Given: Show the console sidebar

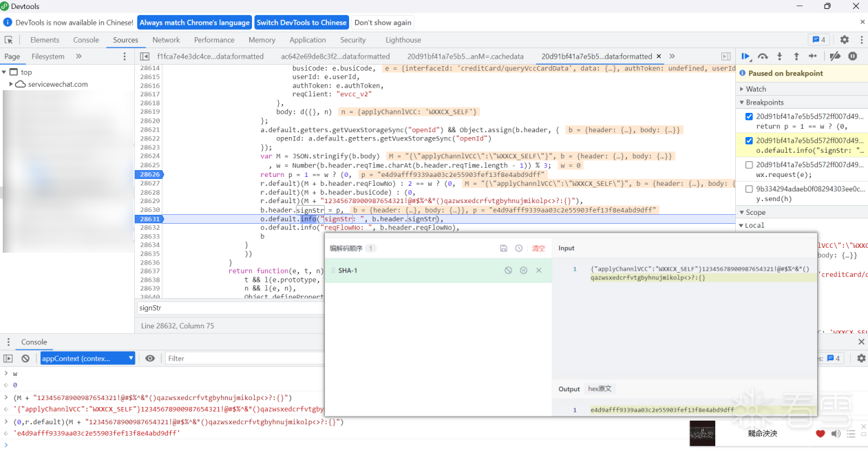Looking at the screenshot, I should [8, 358].
